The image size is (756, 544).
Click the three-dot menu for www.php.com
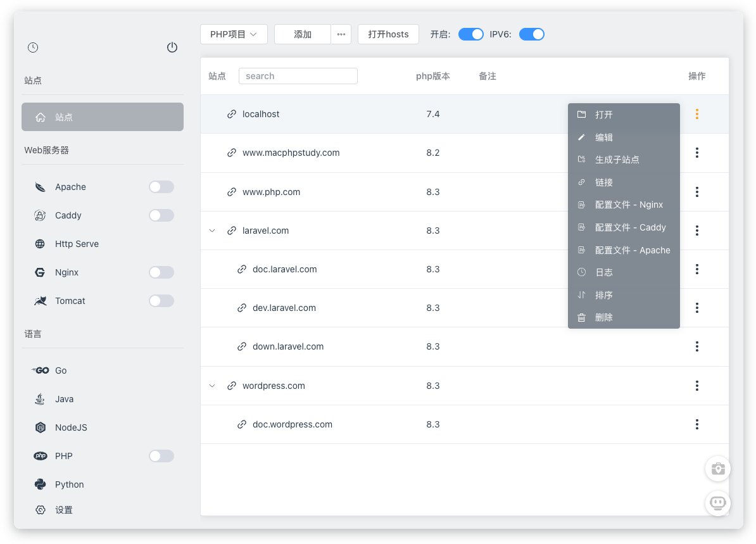(x=696, y=192)
